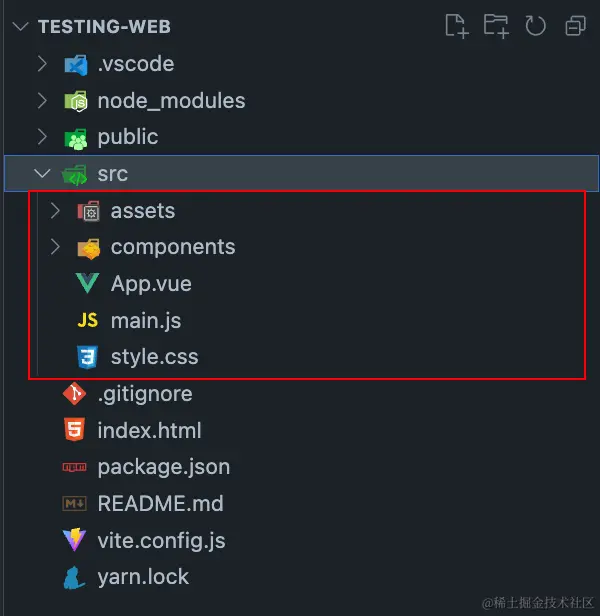Viewport: 600px width, 616px height.
Task: Click the Vue icon beside App.vue
Action: point(88,284)
